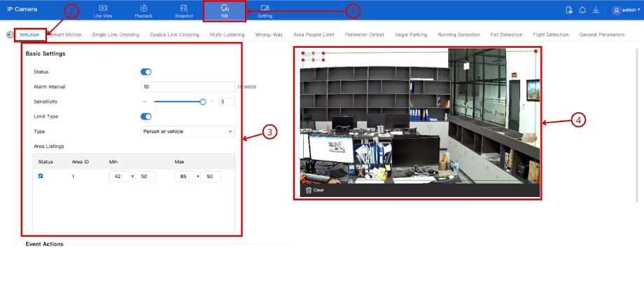Open the Type dropdown Person or vehicle
This screenshot has height=286, width=644.
(188, 131)
